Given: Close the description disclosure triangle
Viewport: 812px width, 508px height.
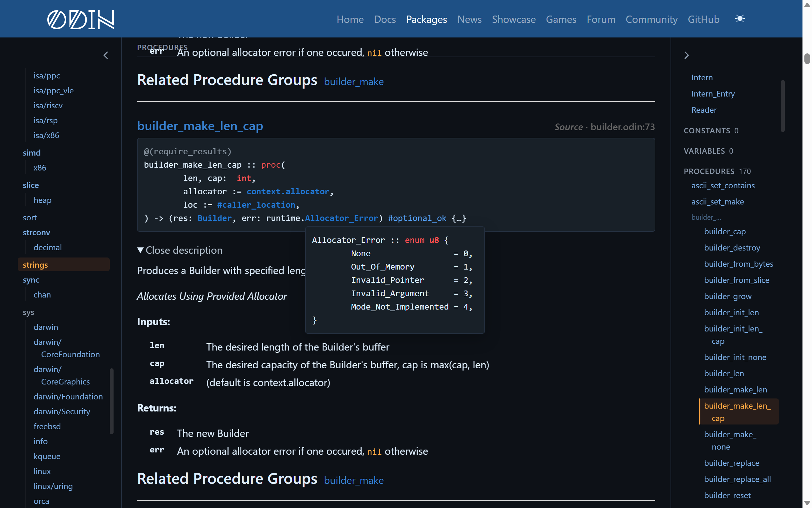Looking at the screenshot, I should (140, 250).
